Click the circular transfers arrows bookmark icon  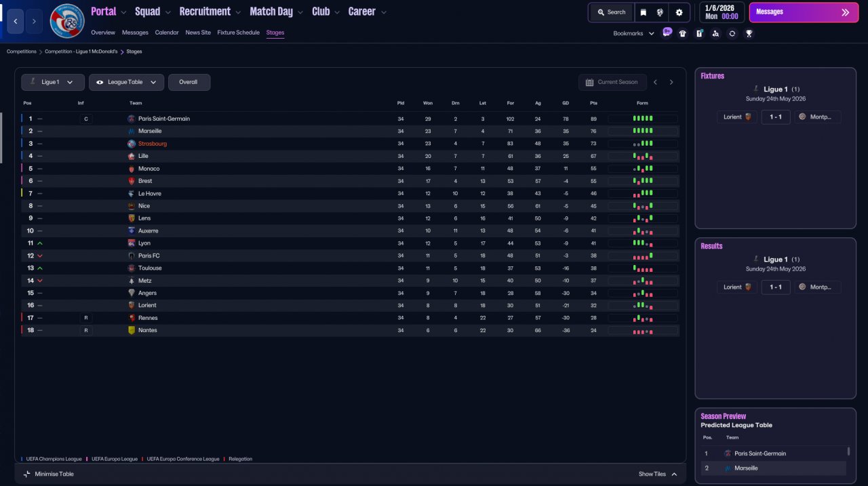click(732, 33)
